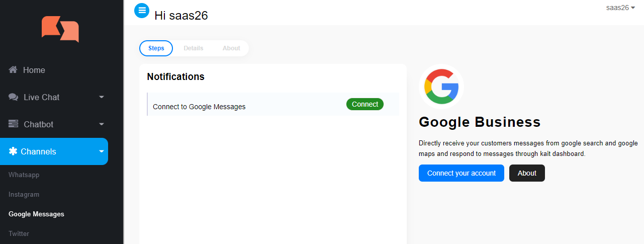Screen dimensions: 644x244
Task: Switch to the Details tab
Action: (194, 48)
